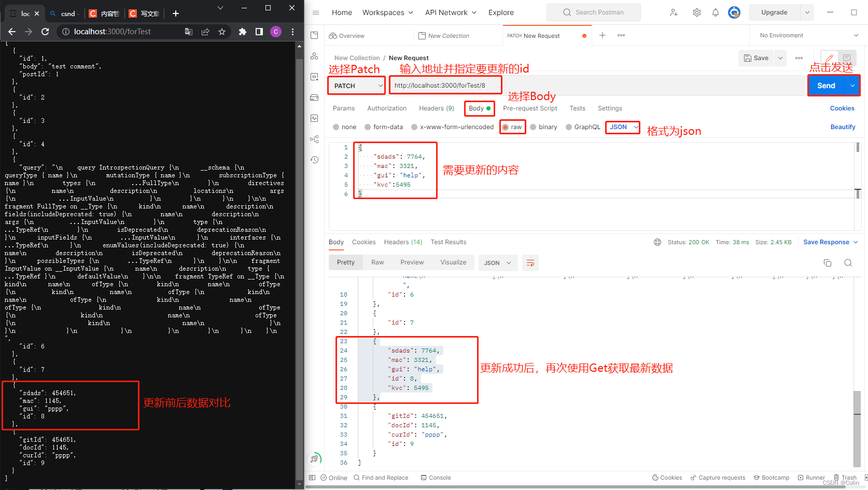Open Save Response dropdown
Viewport: 868px width, 490px height.
pos(831,242)
